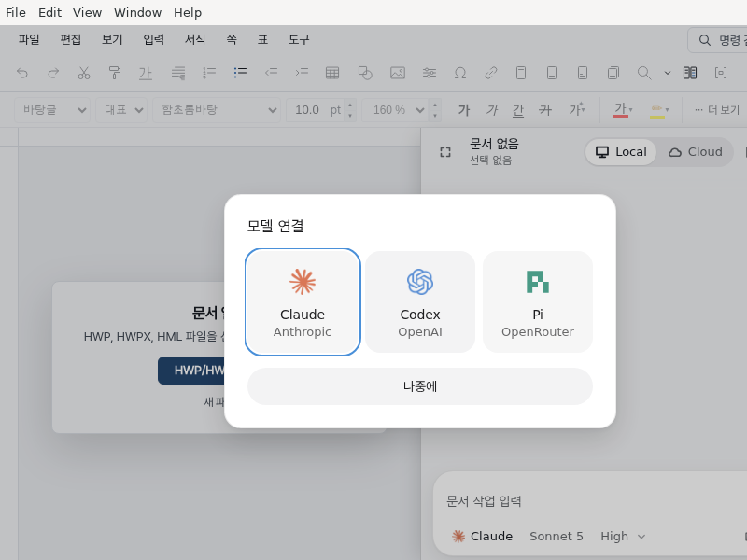Viewport: 747px width, 560px height.
Task: Open the 입력 menu
Action: pos(153,39)
